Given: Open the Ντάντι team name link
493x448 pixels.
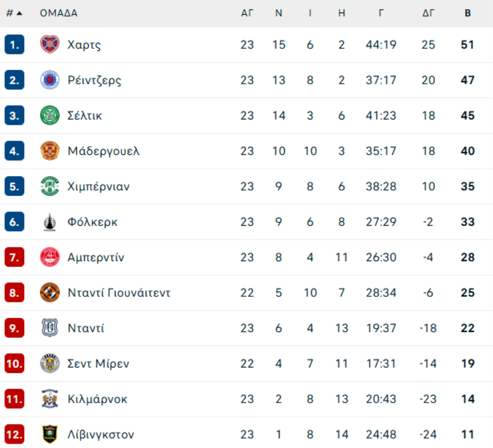Looking at the screenshot, I should pos(86,328).
